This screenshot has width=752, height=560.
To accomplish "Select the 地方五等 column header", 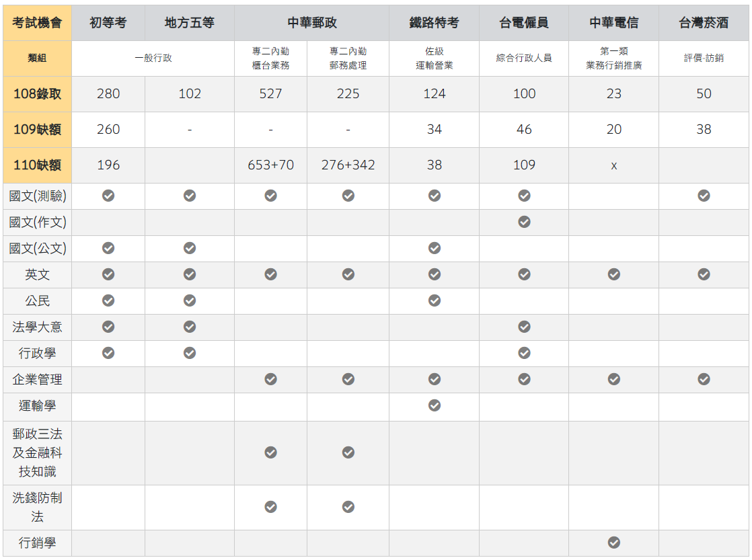I will (190, 23).
